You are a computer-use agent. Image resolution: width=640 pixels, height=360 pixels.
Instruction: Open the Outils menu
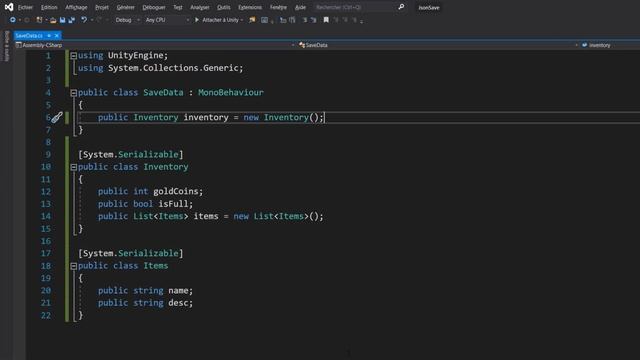(x=224, y=7)
